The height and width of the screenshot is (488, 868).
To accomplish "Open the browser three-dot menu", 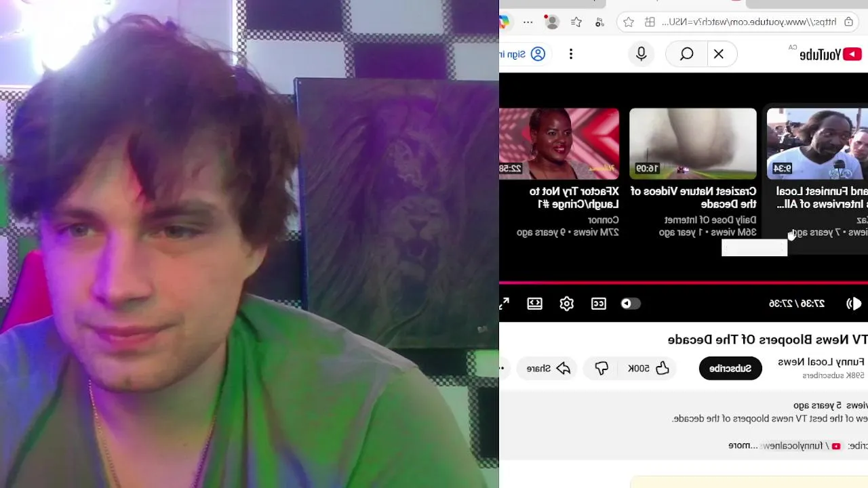I will 528,22.
